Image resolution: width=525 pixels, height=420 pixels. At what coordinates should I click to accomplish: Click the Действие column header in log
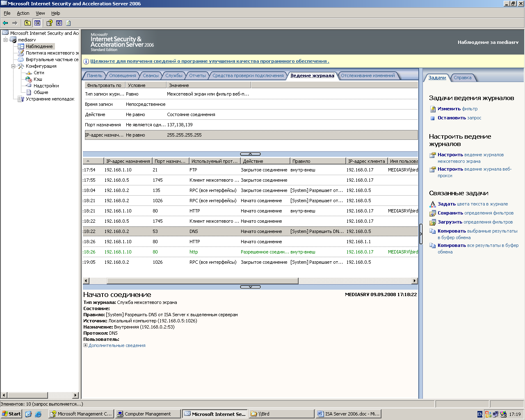click(265, 161)
